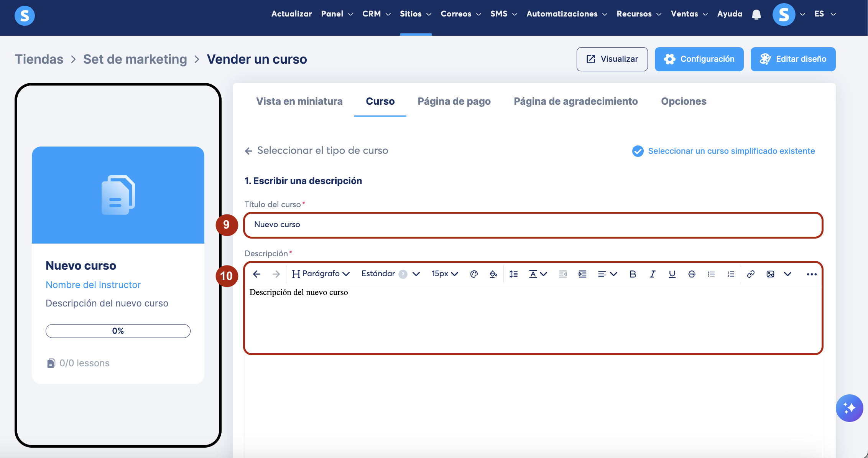
Task: Click the Visualizar button
Action: (612, 59)
